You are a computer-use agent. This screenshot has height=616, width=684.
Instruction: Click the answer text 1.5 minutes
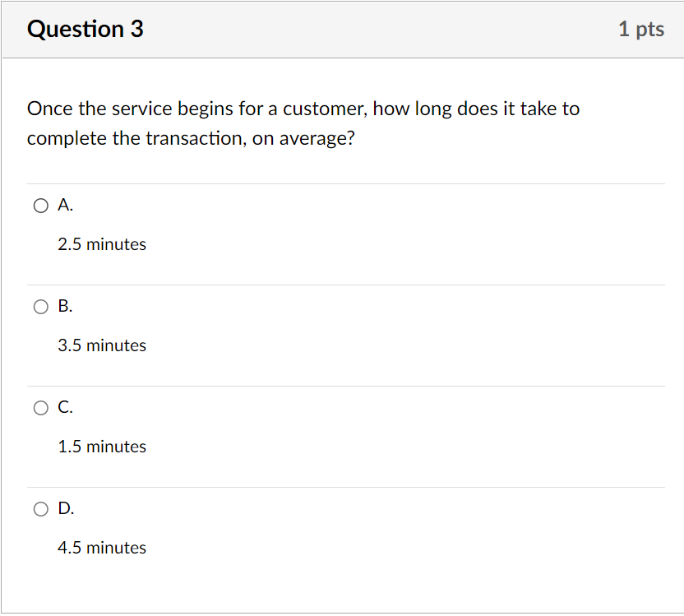(102, 447)
